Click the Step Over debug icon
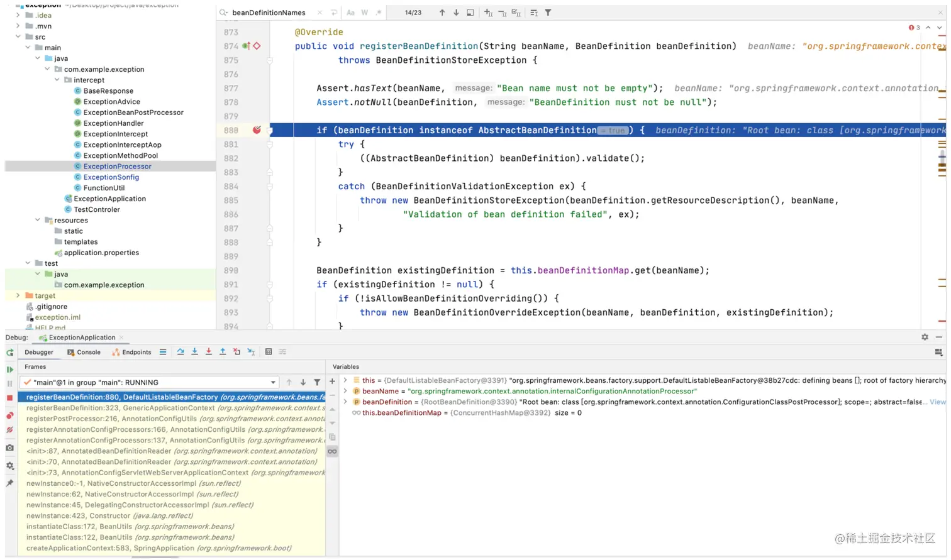The height and width of the screenshot is (560, 951). (x=181, y=352)
